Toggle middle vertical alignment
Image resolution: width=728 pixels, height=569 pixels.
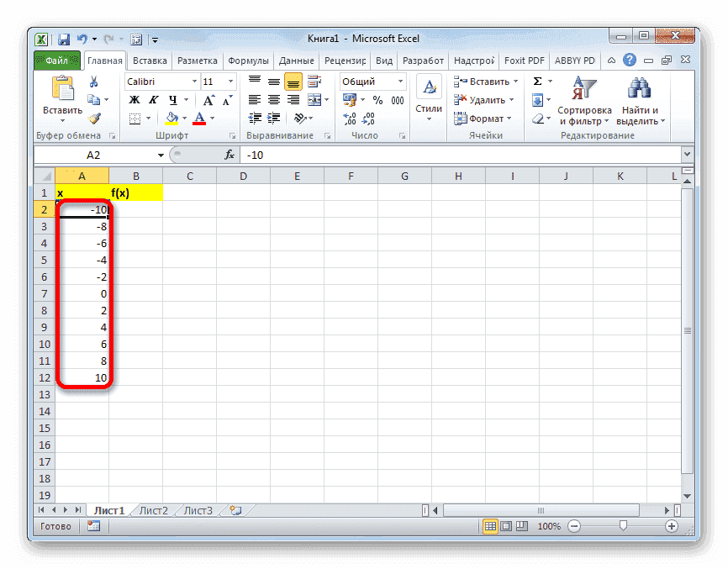(x=274, y=82)
